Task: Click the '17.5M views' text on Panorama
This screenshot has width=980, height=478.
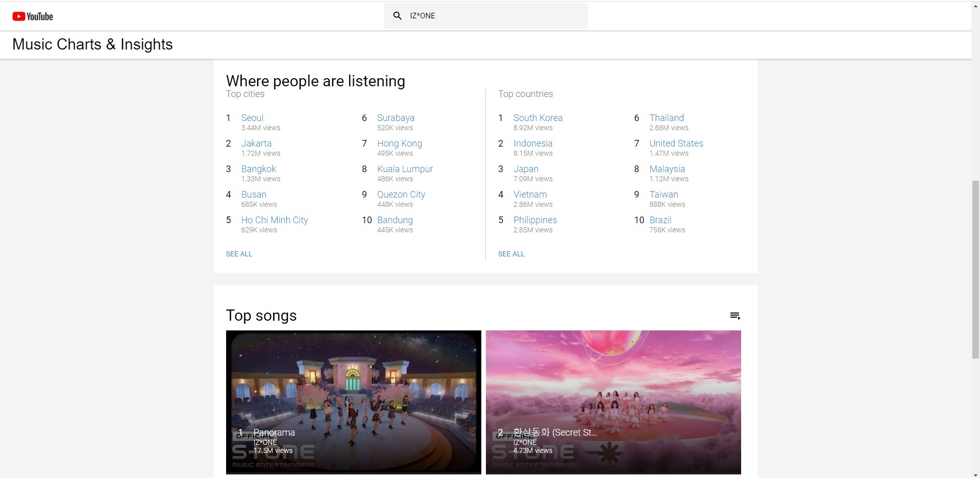Action: 273,450
